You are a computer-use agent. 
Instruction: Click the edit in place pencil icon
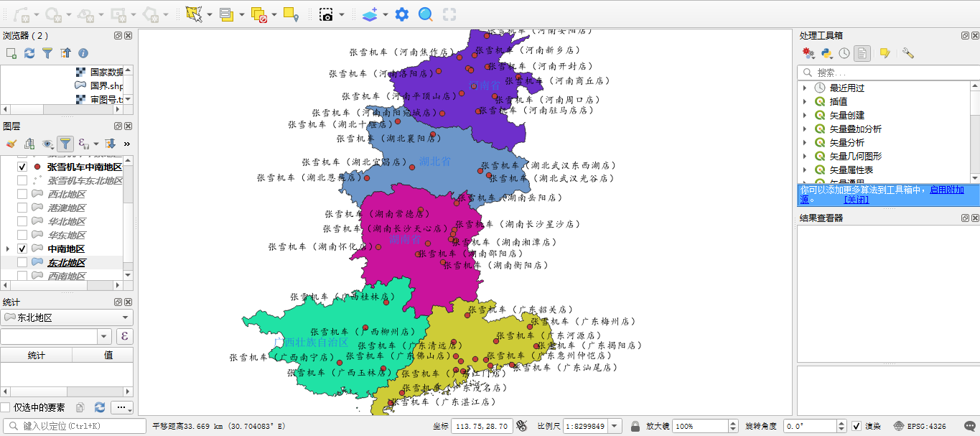click(885, 53)
